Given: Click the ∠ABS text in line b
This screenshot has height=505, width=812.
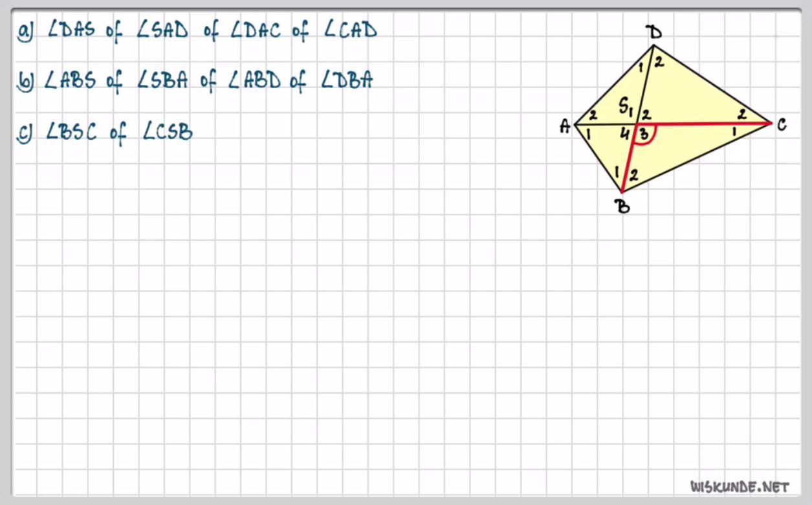Looking at the screenshot, I should coord(70,81).
